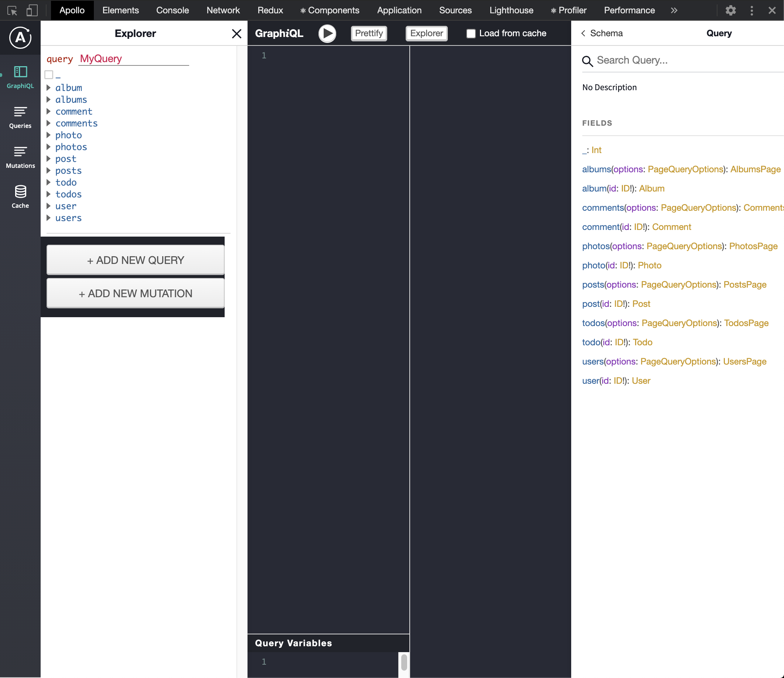
Task: Click ADD NEW MUTATION button
Action: click(136, 294)
